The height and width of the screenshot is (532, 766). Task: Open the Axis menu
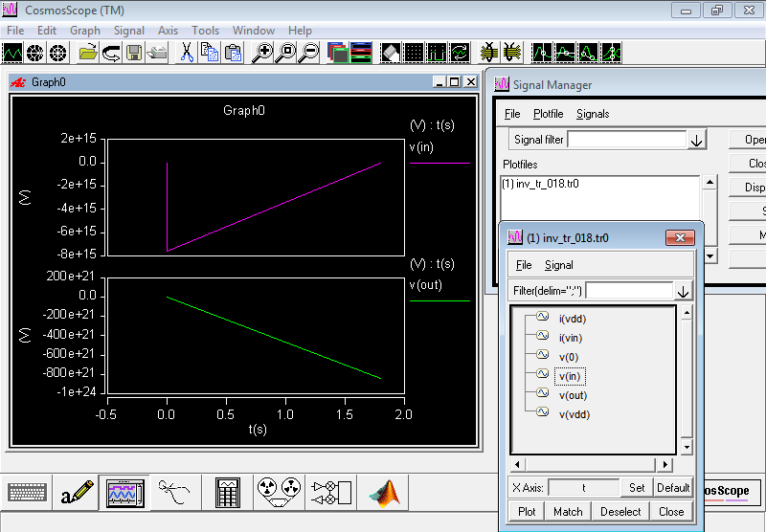click(x=169, y=31)
